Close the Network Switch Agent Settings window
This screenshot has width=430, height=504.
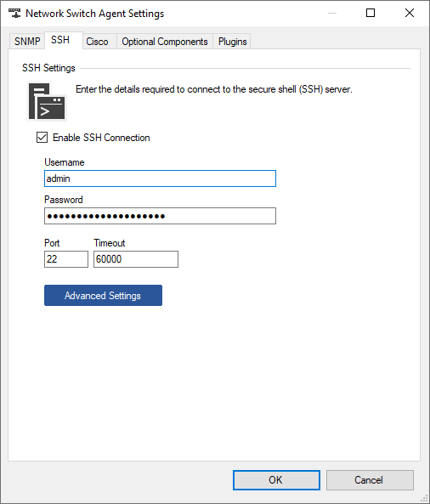(x=410, y=14)
